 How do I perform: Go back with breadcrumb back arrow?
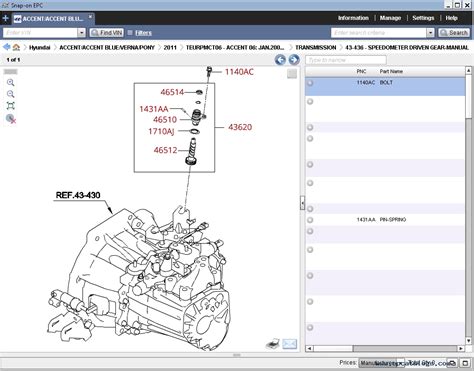coord(6,47)
